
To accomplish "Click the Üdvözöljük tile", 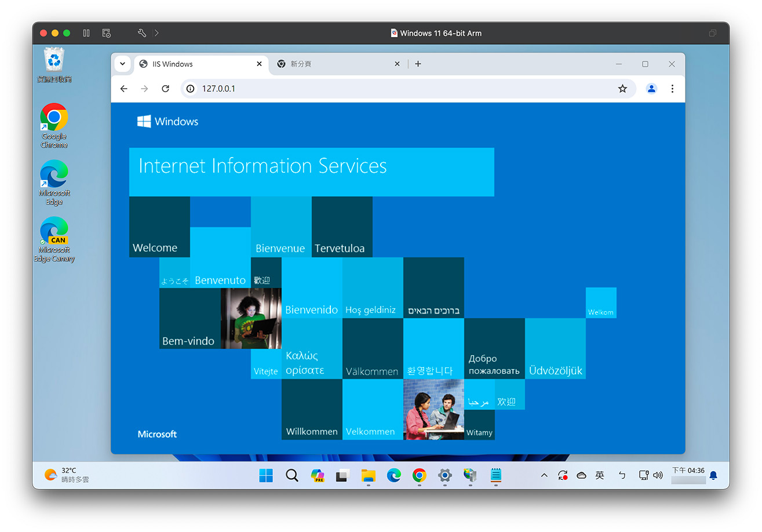I will point(555,348).
